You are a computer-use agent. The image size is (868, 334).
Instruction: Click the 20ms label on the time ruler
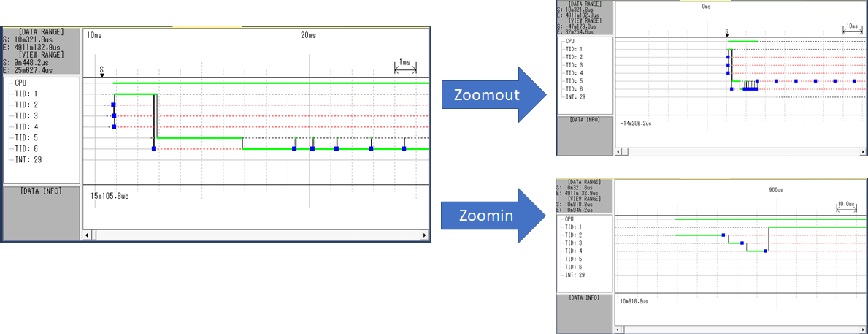(x=309, y=35)
